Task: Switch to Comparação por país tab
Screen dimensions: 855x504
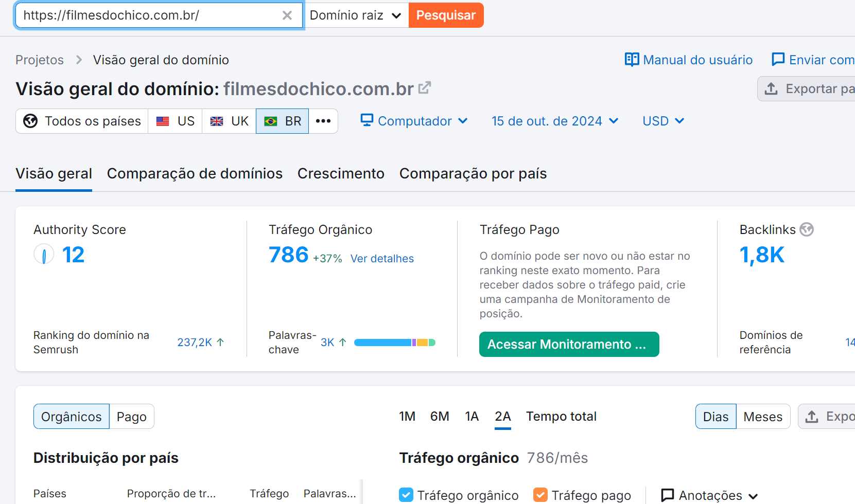Action: (x=473, y=174)
